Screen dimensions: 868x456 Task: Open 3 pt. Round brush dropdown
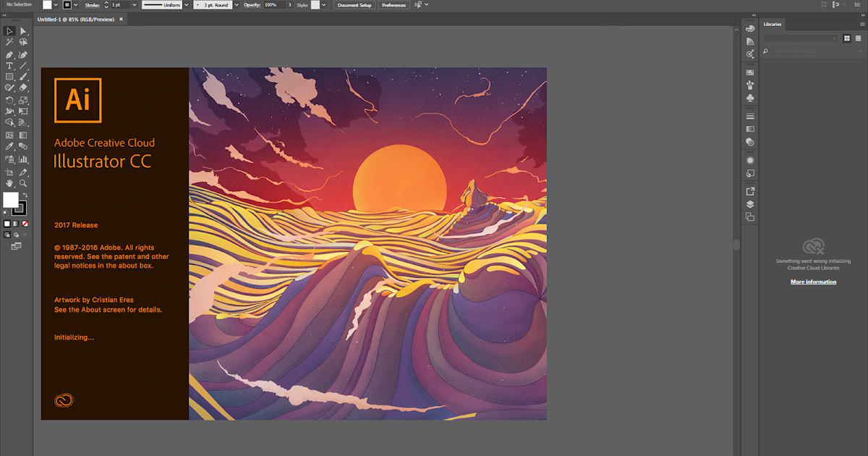[x=237, y=5]
